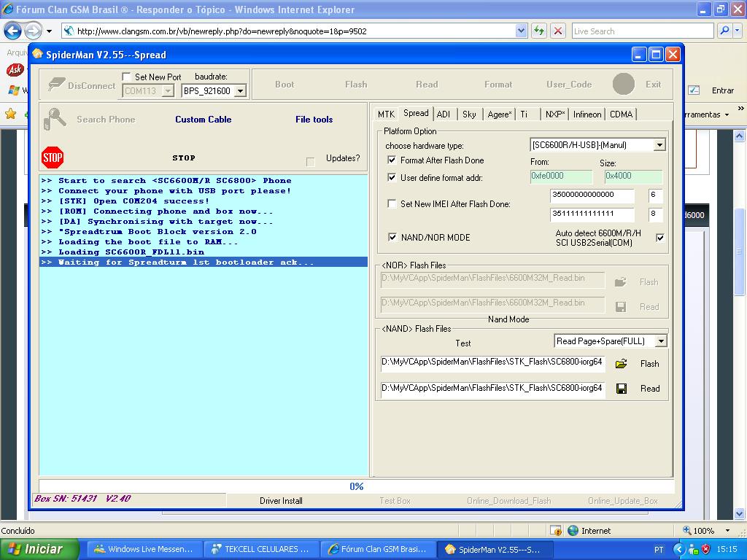The image size is (747, 560).
Task: Switch to the Agere* tab
Action: (x=499, y=114)
